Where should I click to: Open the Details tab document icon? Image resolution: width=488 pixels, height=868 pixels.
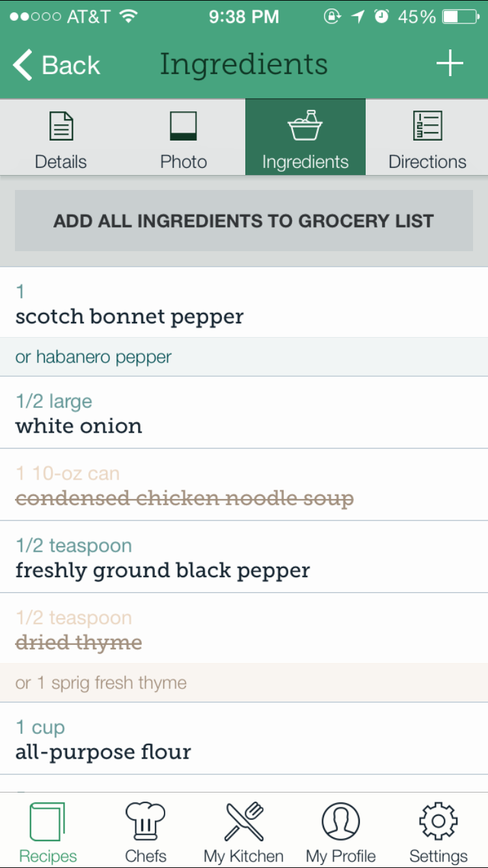[61, 126]
